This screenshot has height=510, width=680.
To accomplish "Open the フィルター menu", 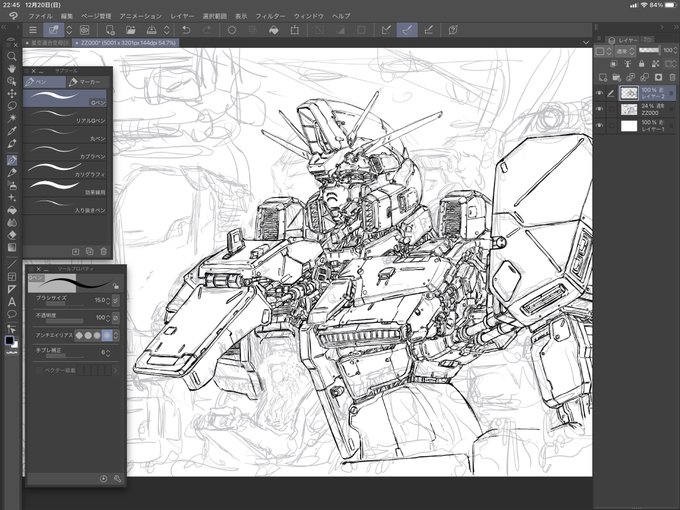I will (270, 16).
